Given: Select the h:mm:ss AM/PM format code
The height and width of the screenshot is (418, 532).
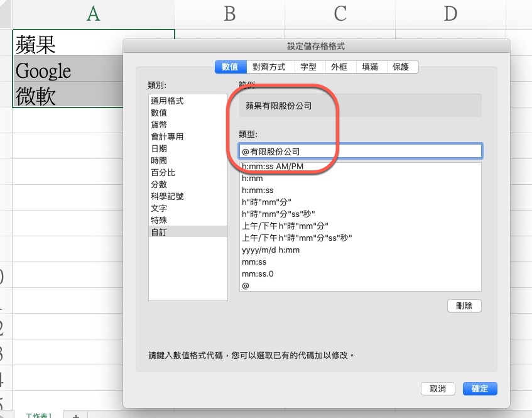Looking at the screenshot, I should [360, 167].
